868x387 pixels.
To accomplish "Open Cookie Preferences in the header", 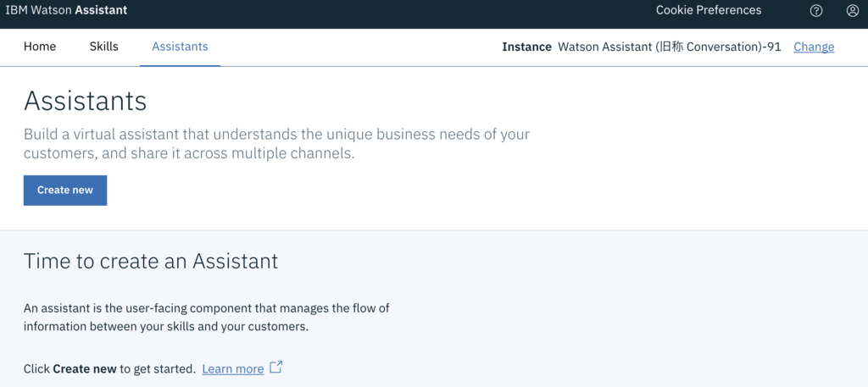I will (709, 10).
